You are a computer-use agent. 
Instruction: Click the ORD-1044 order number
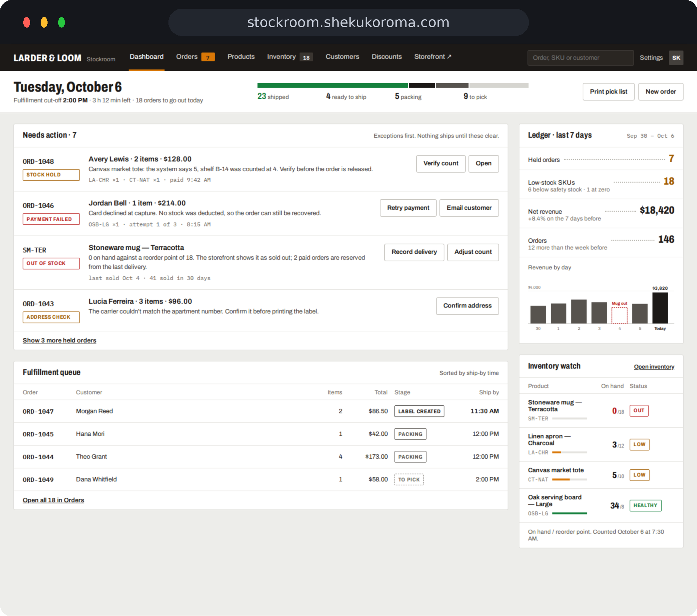coord(38,457)
